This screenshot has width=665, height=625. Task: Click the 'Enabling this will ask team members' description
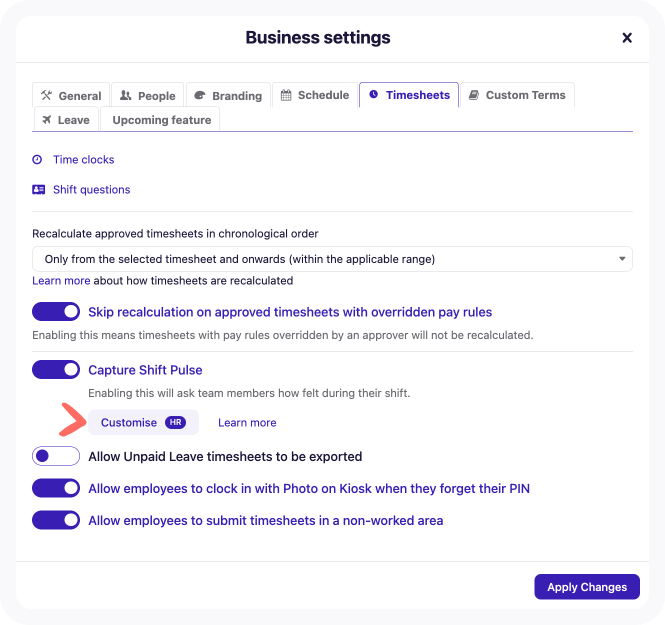tap(249, 393)
